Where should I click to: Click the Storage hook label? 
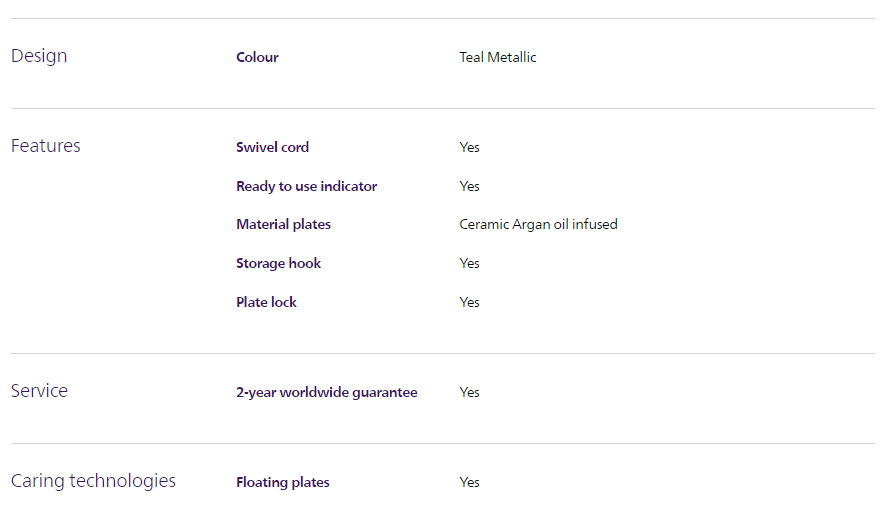[x=278, y=263]
